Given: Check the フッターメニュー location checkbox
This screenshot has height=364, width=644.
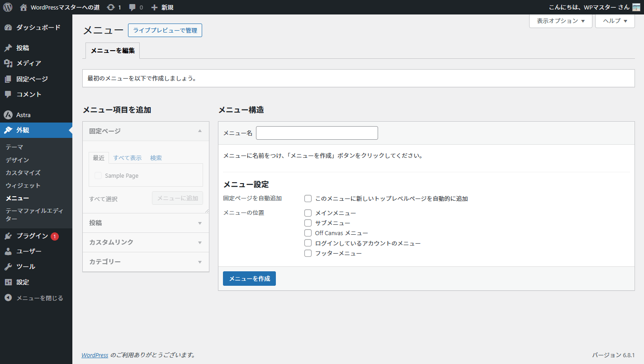Looking at the screenshot, I should [308, 253].
